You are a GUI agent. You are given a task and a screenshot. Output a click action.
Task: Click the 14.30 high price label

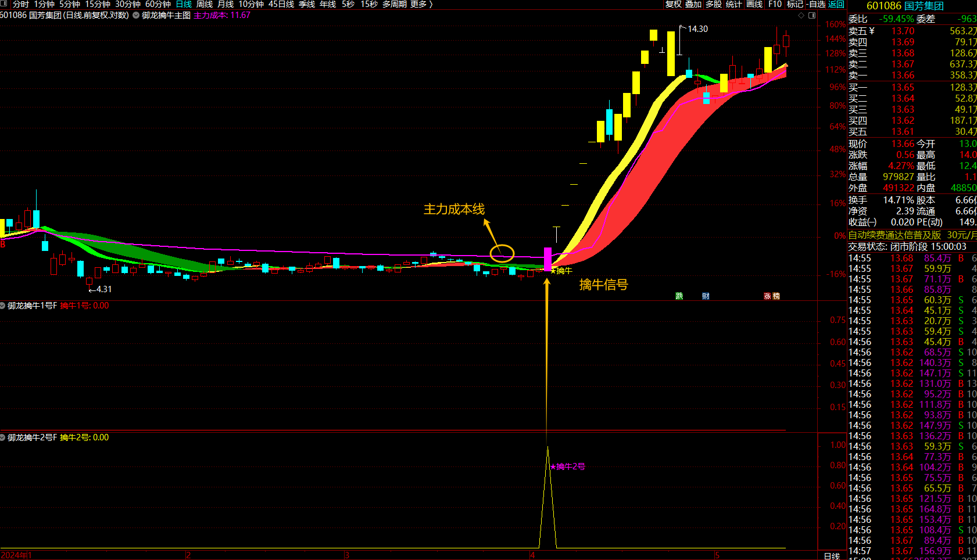[x=697, y=29]
